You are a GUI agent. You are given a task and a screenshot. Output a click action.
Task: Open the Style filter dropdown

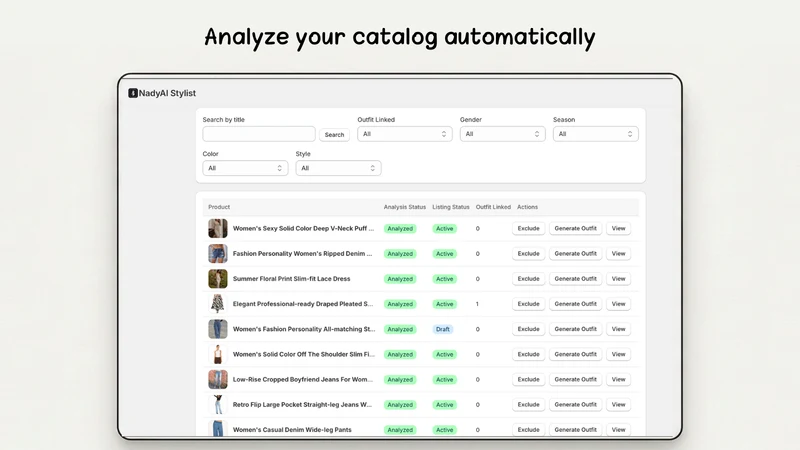338,168
